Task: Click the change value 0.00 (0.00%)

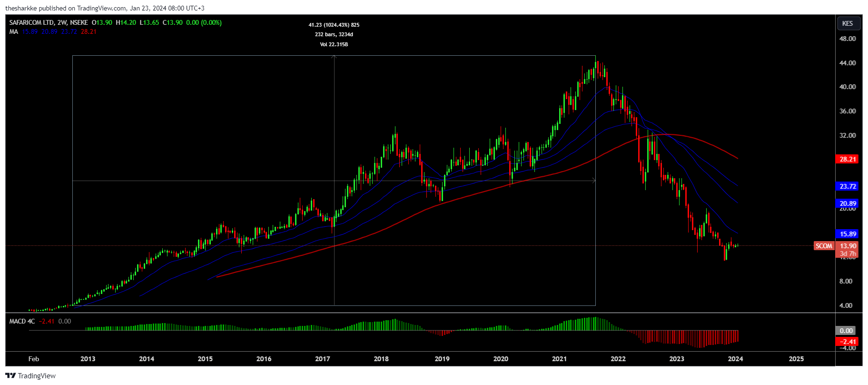Action: point(204,22)
